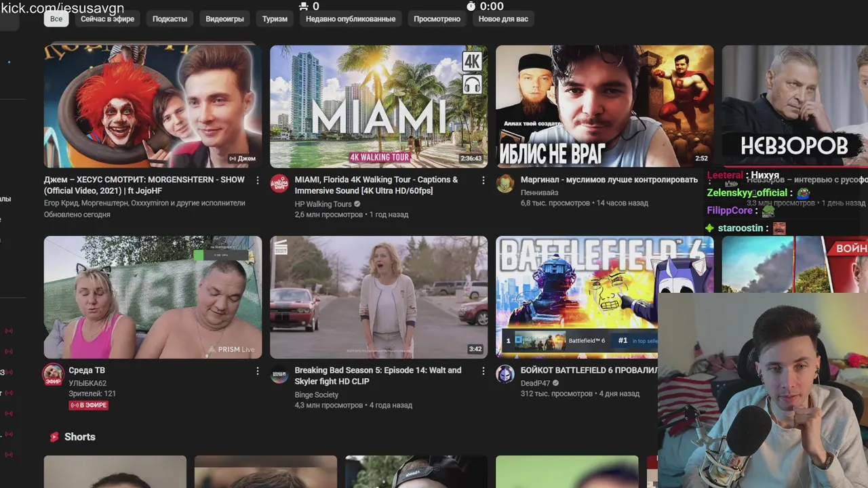Click "Обновлено сегодня" under the Джем mix
This screenshot has height=488, width=868.
pos(77,214)
